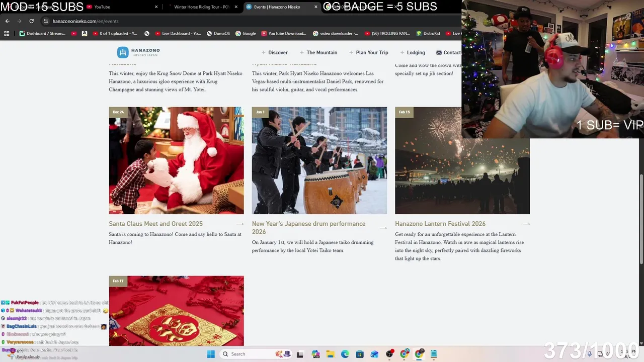Open the Contact link with envelope icon
The height and width of the screenshot is (362, 644).
(x=448, y=53)
